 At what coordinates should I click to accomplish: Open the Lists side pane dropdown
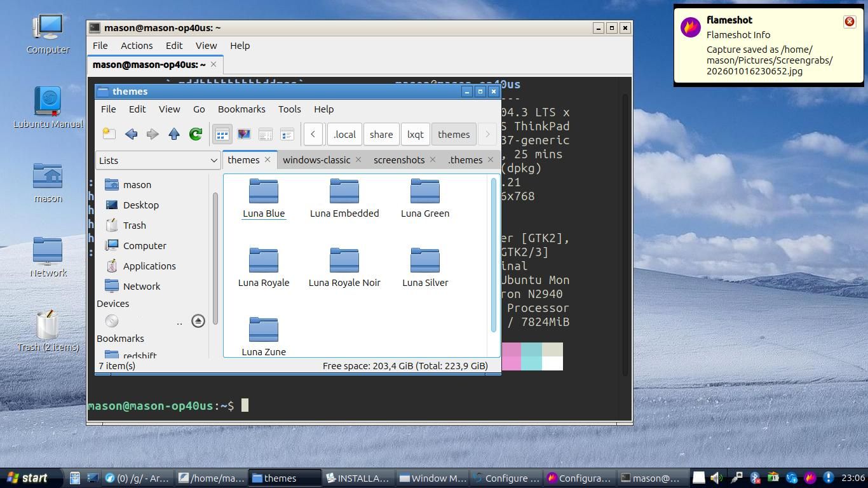tap(158, 160)
